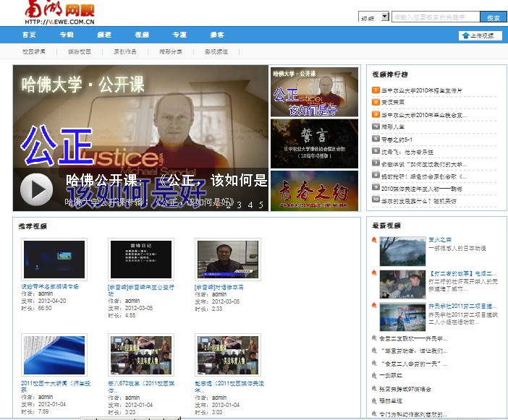Click the flame icon beside 一剑飘红
The image size is (508, 420).
tap(374, 376)
